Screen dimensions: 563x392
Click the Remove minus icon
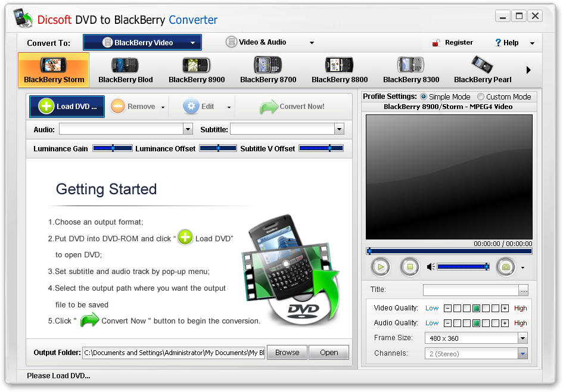[117, 106]
